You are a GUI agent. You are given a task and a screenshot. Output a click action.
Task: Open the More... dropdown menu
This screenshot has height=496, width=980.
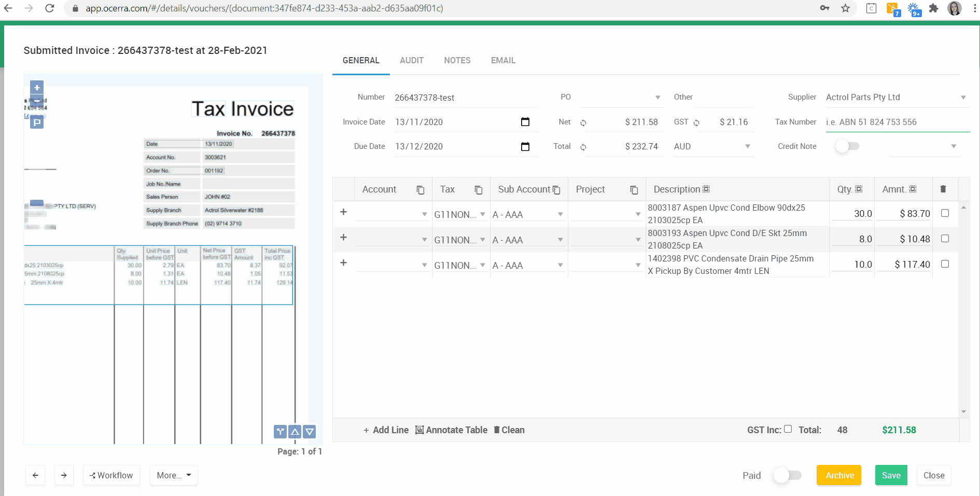coord(174,475)
